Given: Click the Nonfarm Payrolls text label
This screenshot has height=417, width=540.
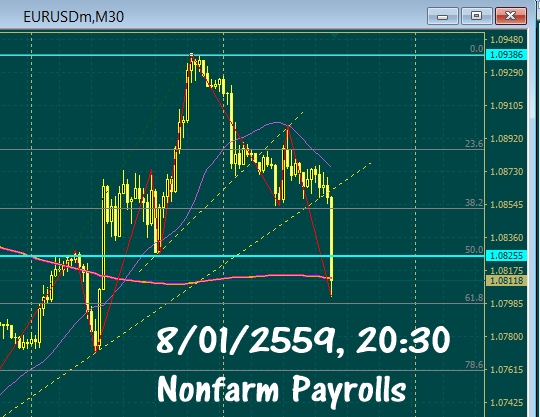Looking at the screenshot, I should [281, 389].
